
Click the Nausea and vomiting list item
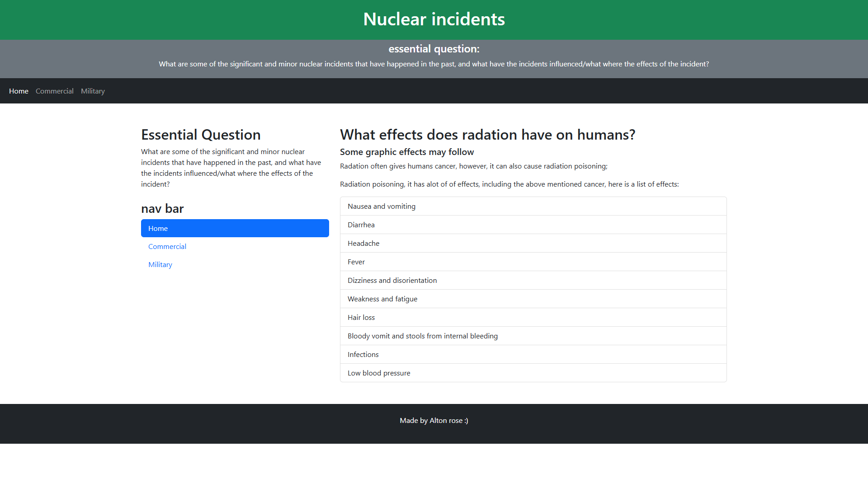[533, 206]
